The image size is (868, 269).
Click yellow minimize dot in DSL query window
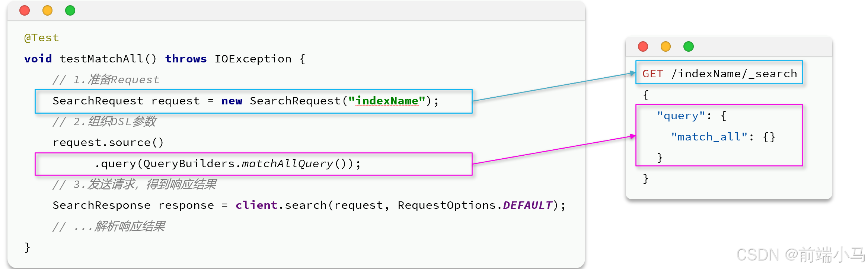click(666, 46)
